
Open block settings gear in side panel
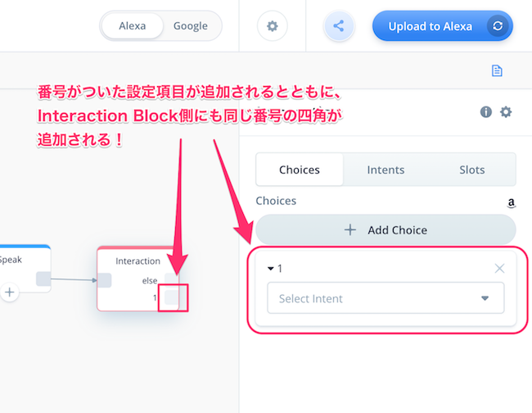(x=506, y=111)
